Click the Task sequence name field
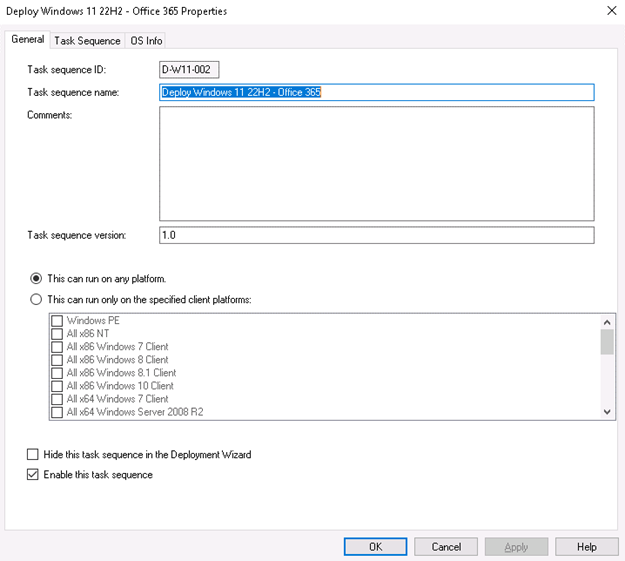Screen dimensions: 625x561 click(x=376, y=92)
